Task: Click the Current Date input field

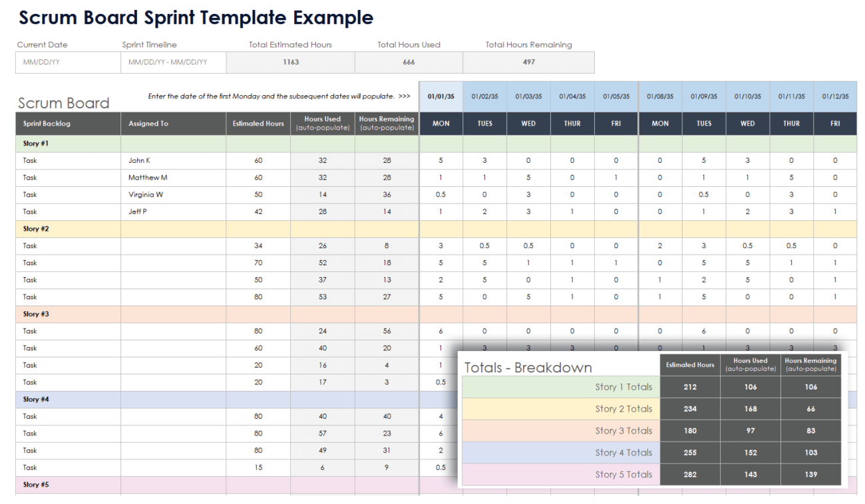Action: (x=67, y=62)
